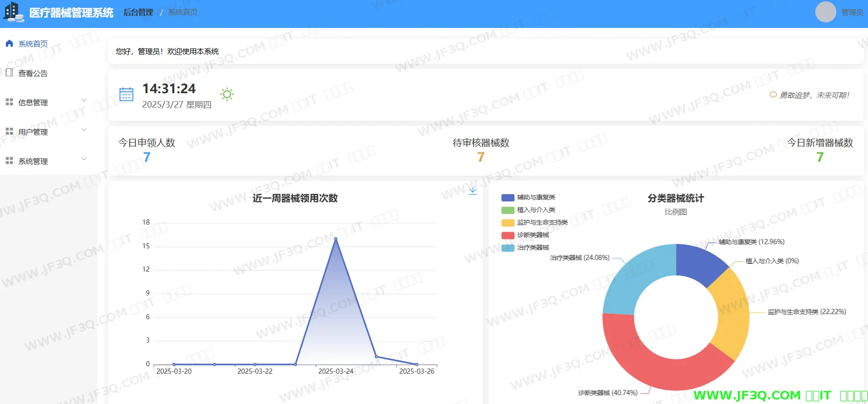
Task: Toggle 辅助与康复类 legend item
Action: click(528, 198)
